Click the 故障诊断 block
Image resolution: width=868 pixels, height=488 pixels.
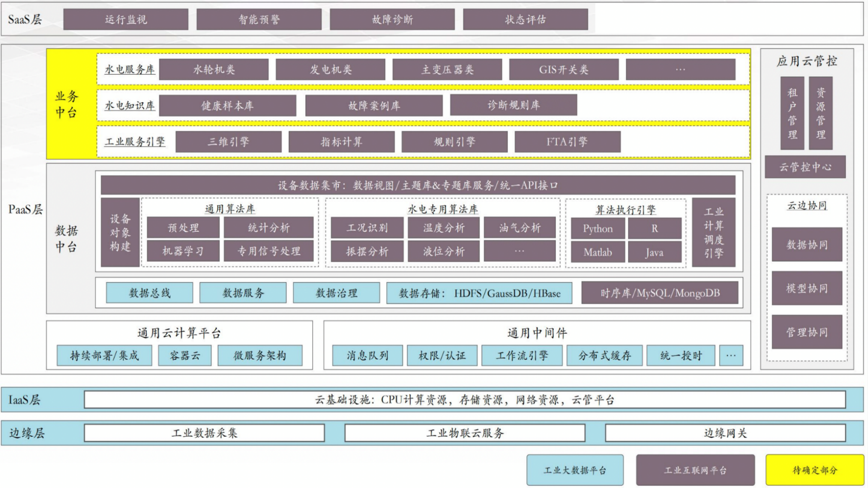392,19
